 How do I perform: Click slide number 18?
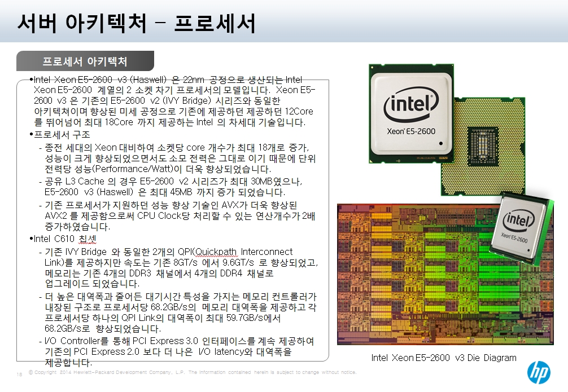(19, 375)
